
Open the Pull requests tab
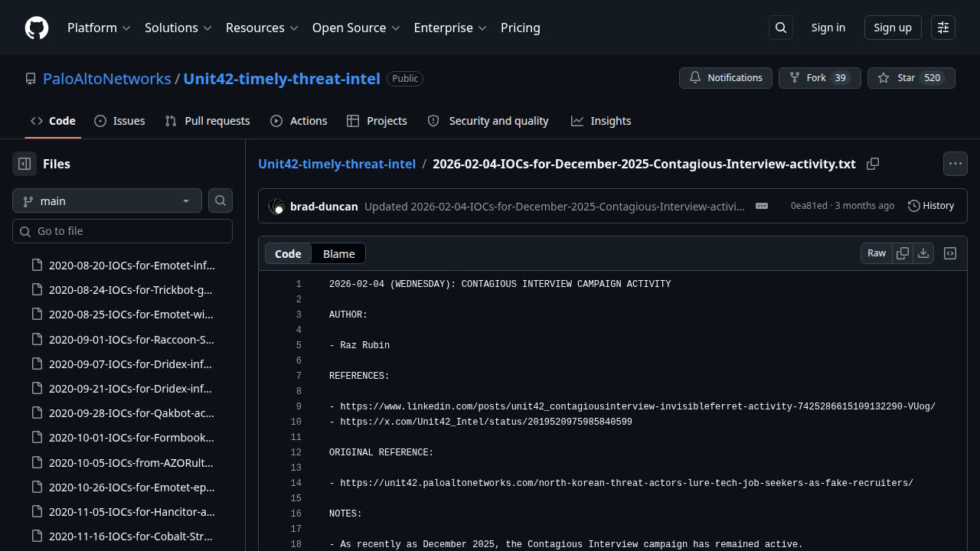(207, 121)
